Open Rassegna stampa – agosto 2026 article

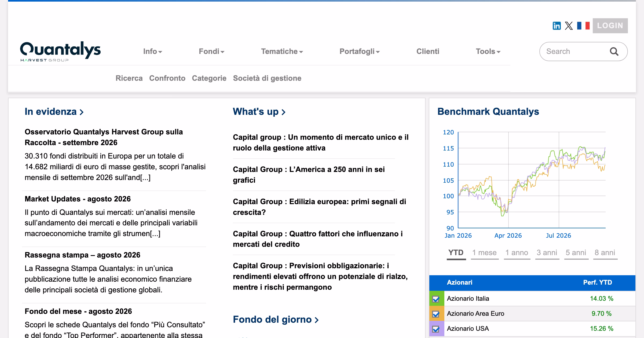click(x=82, y=255)
